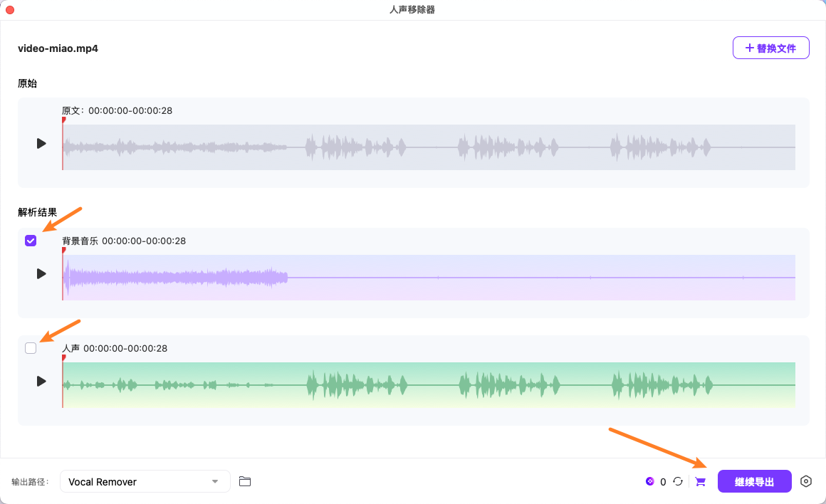The height and width of the screenshot is (504, 826).
Task: Click the original track red playhead marker
Action: tap(63, 120)
